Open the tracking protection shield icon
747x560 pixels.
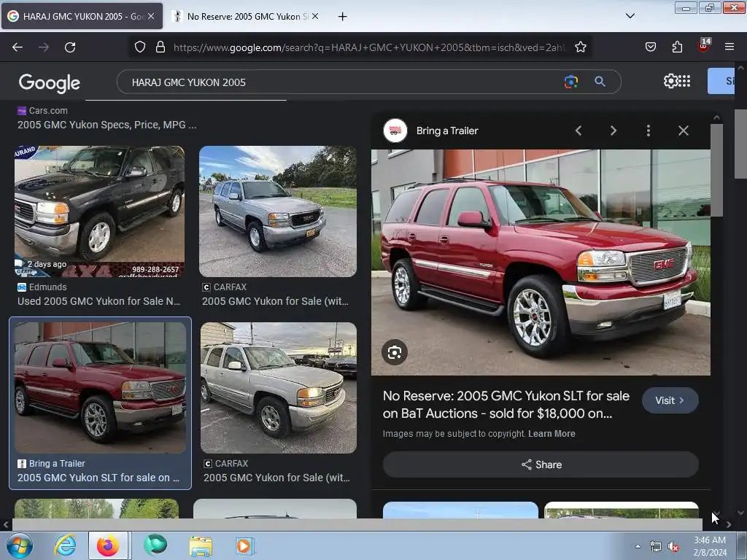point(139,47)
